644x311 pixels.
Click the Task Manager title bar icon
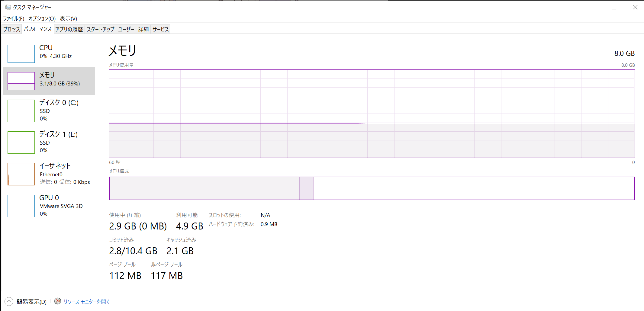click(8, 7)
